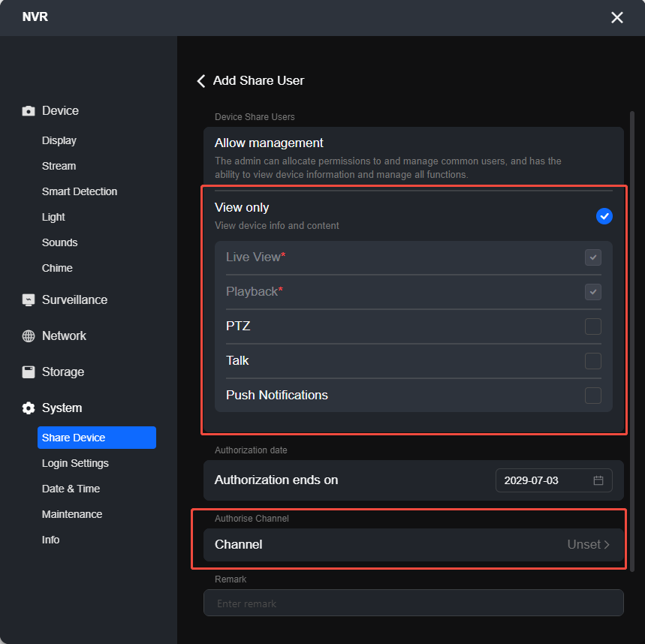Click the Push Notifications label text

pyautogui.click(x=276, y=396)
